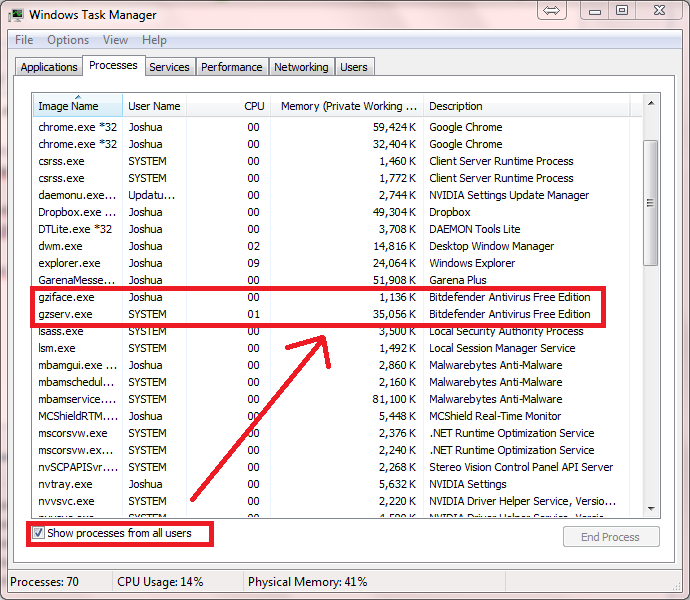Toggle Show processes from all users checkbox

coord(38,533)
